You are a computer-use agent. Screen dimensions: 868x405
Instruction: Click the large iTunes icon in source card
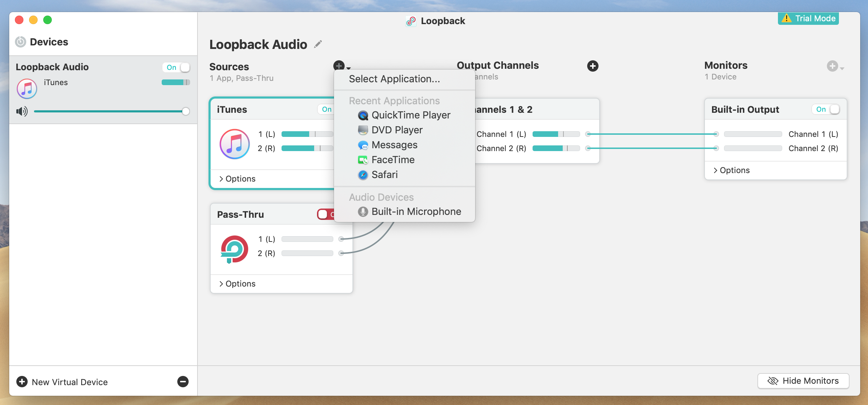pyautogui.click(x=234, y=144)
